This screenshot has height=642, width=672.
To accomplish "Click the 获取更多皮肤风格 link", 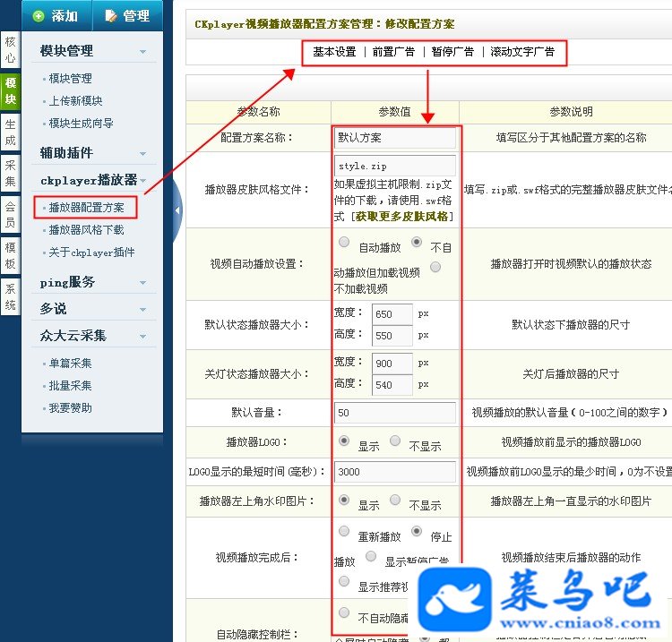I will 401,217.
